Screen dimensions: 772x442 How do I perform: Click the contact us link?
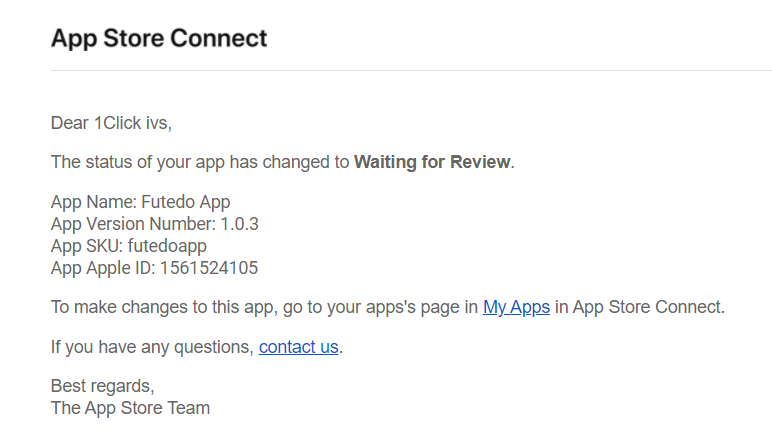(298, 347)
